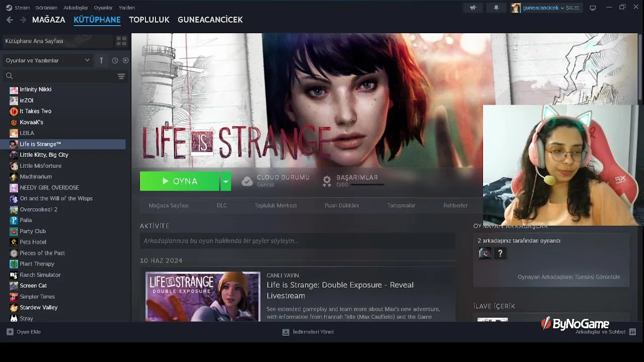Open the Görünüm menu

point(46,8)
